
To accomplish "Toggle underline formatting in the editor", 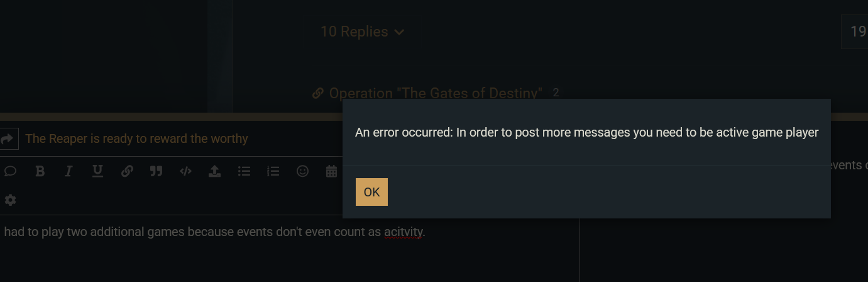I will 97,171.
